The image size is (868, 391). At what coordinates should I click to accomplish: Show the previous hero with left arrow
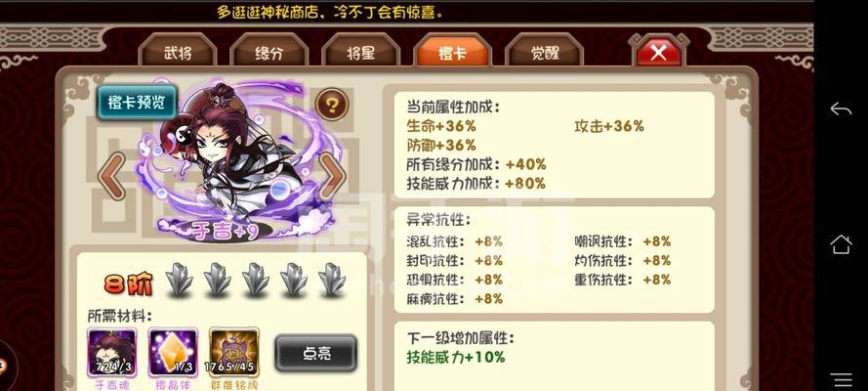tap(113, 176)
